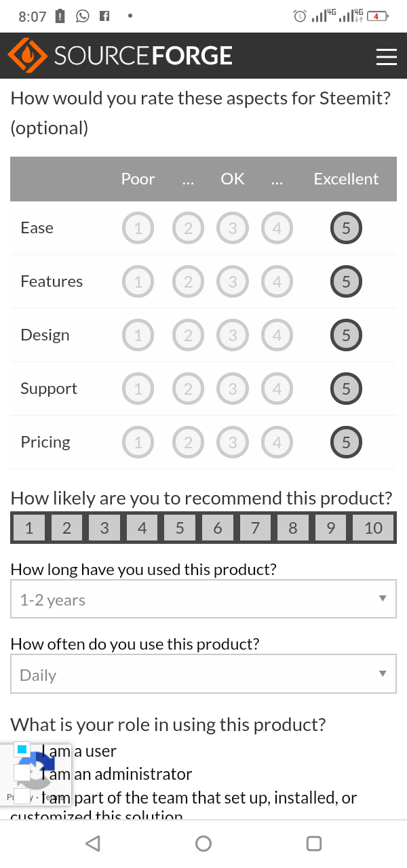This screenshot has width=407, height=868.
Task: Rate Features as 4
Action: [x=277, y=282]
